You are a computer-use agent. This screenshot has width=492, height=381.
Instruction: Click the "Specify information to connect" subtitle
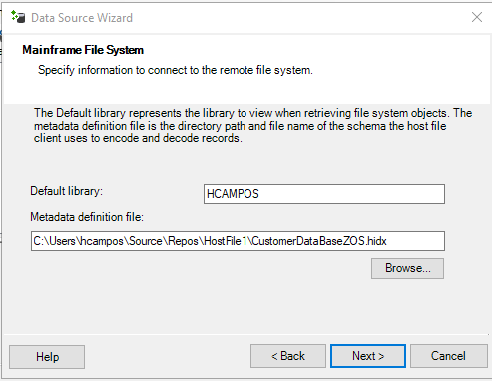(x=175, y=70)
